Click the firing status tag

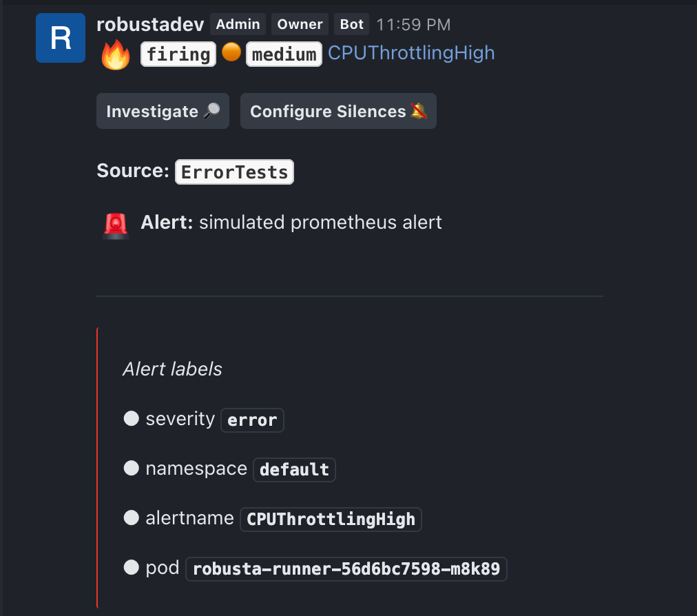[178, 54]
